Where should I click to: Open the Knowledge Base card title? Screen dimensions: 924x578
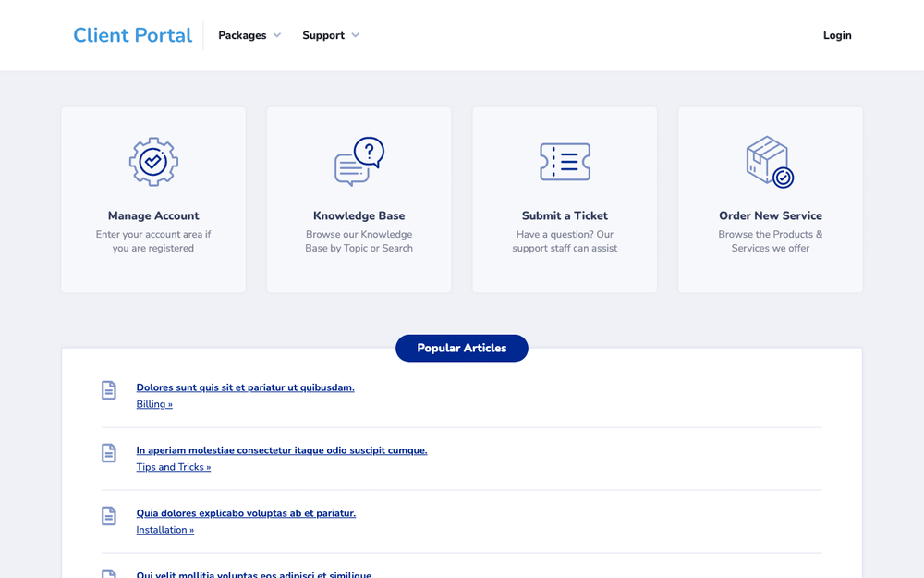[359, 215]
